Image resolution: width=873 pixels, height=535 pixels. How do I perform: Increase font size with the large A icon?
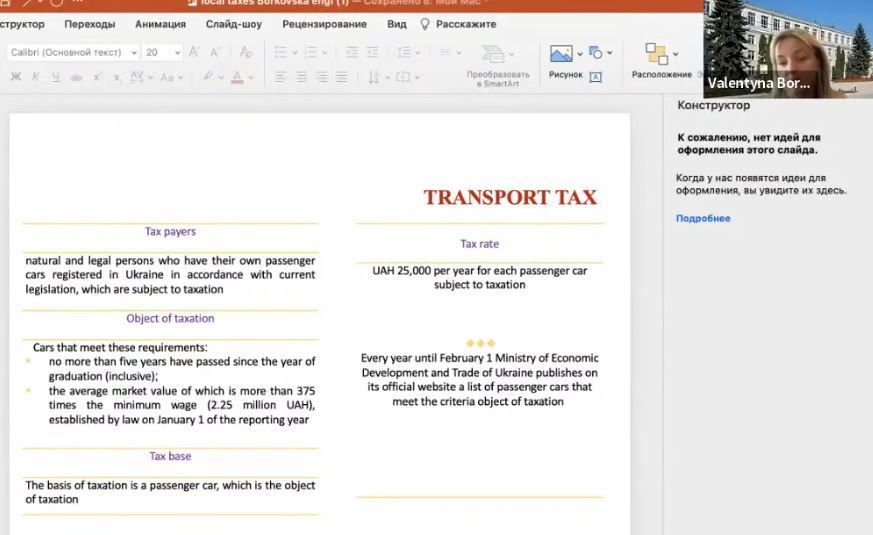(x=194, y=52)
